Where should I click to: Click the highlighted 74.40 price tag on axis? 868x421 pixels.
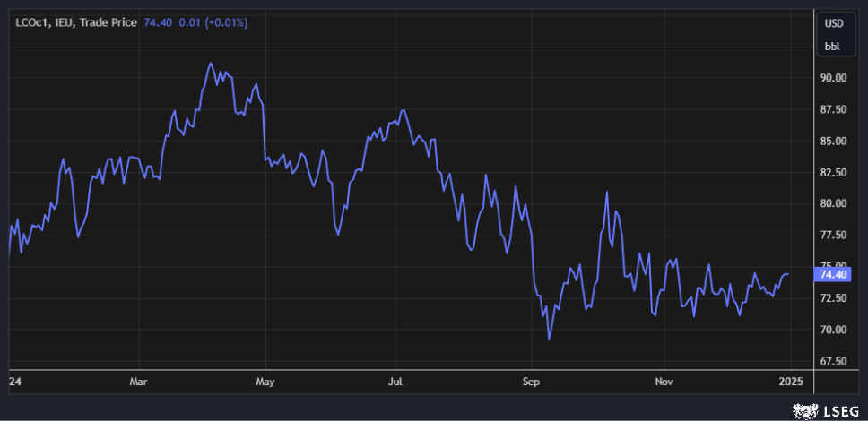coord(831,274)
